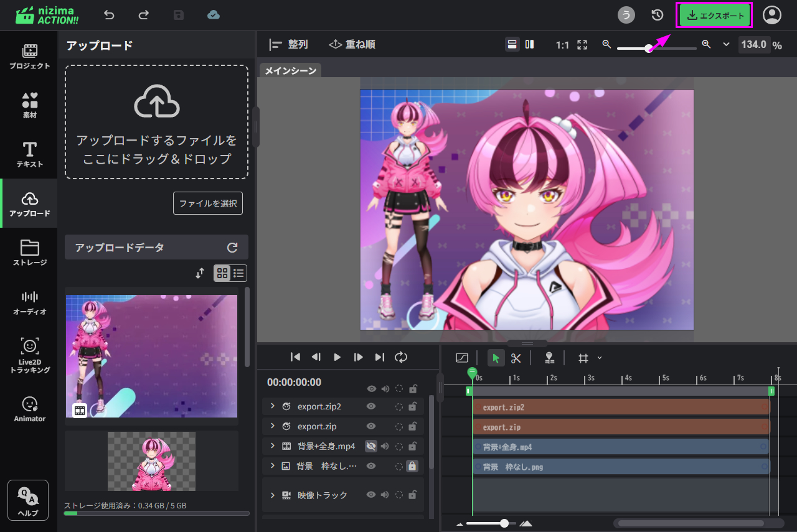
Task: Select the scissors split tool
Action: [516, 358]
